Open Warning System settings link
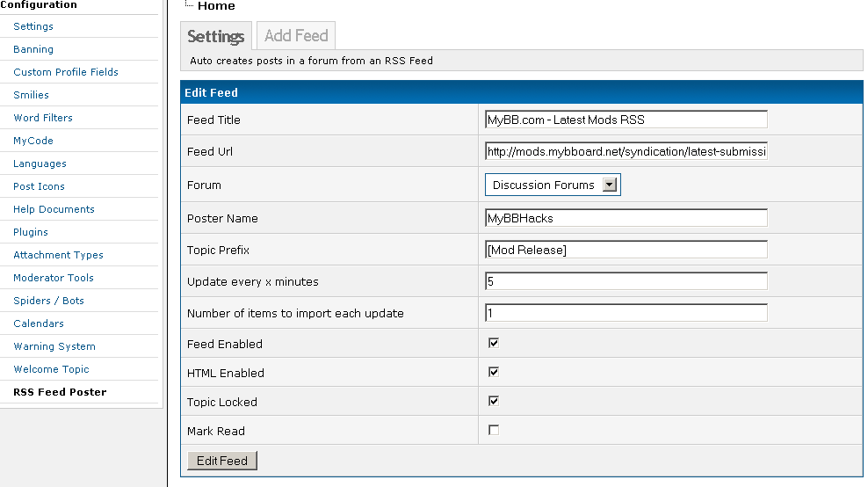 point(54,346)
